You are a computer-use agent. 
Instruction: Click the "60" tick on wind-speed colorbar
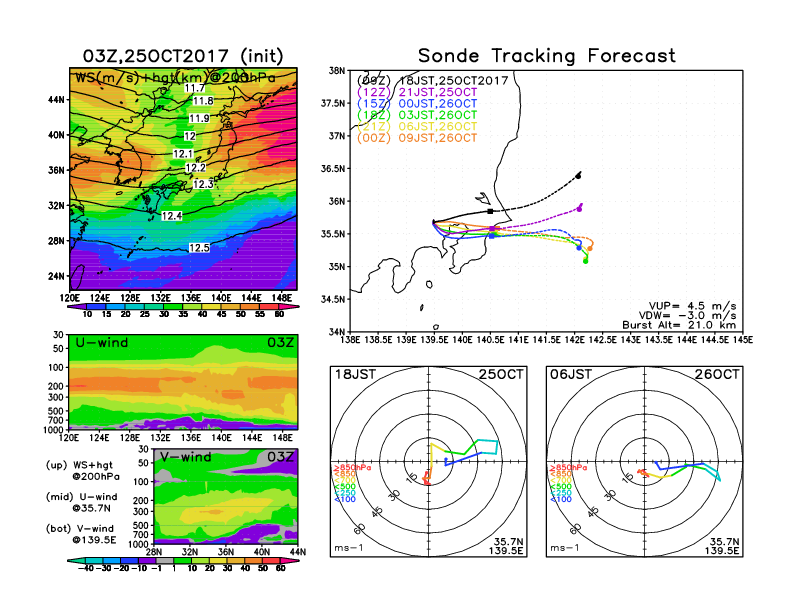pyautogui.click(x=279, y=315)
